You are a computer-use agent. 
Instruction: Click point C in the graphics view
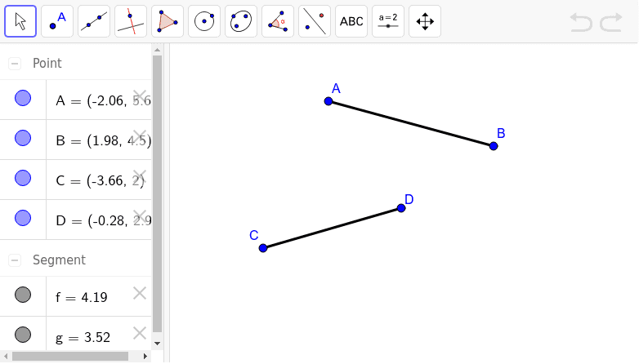[263, 248]
